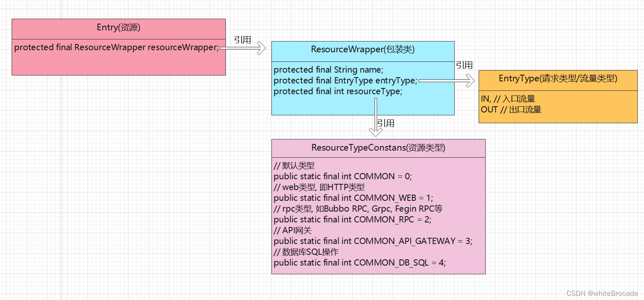
Task: Select the arrow from Entry to ResourceWrapper
Action: tap(242, 48)
